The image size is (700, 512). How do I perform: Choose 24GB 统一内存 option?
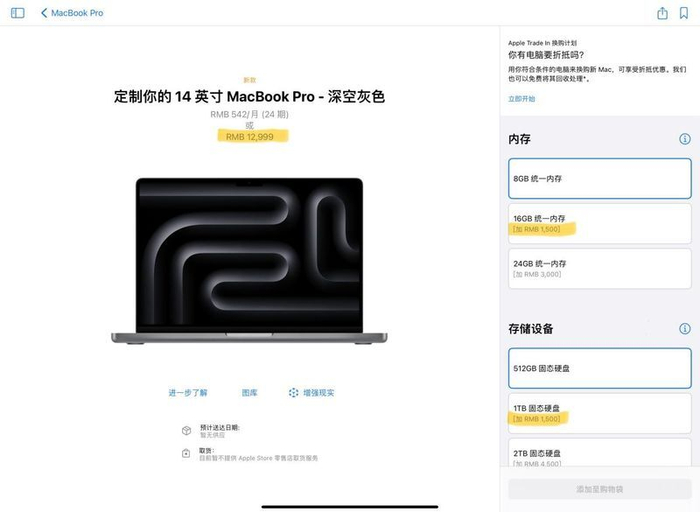click(600, 268)
